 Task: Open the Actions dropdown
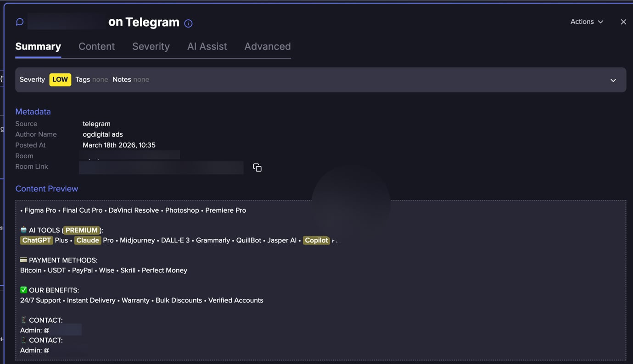pyautogui.click(x=586, y=22)
